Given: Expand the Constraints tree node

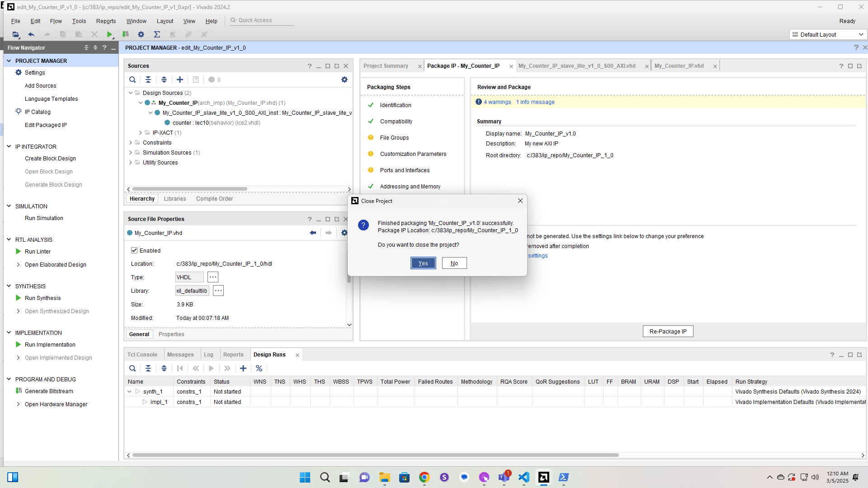Looking at the screenshot, I should (x=131, y=143).
